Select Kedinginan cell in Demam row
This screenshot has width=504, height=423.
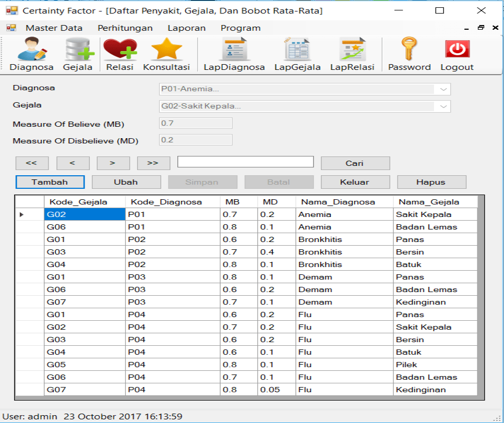[435, 302]
